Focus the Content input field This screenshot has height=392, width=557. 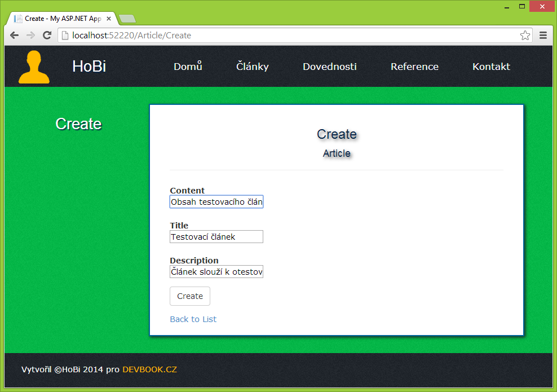point(216,202)
